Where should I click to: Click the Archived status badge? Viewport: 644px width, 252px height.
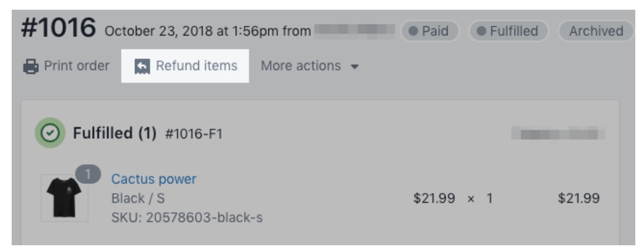coord(596,31)
